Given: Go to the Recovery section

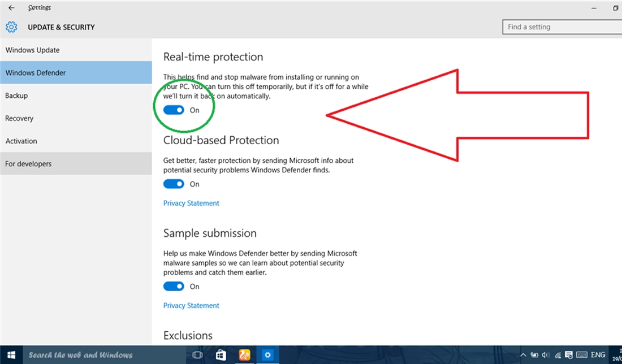Looking at the screenshot, I should (x=20, y=118).
